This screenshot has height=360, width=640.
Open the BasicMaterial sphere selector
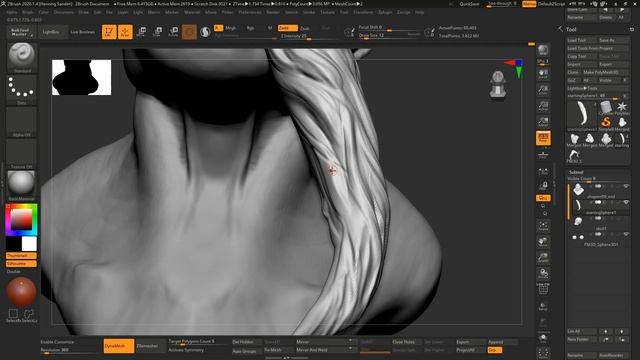coord(22,184)
